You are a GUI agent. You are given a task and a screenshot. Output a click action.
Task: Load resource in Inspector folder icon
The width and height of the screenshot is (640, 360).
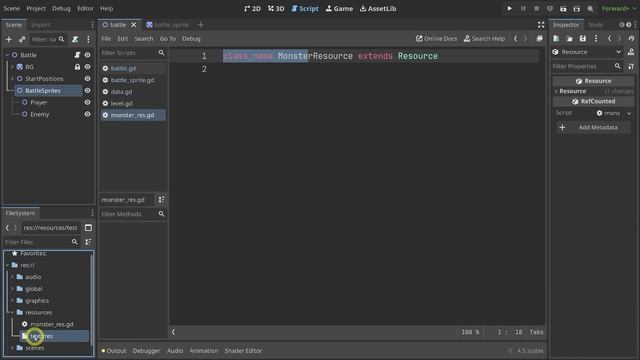click(x=569, y=38)
